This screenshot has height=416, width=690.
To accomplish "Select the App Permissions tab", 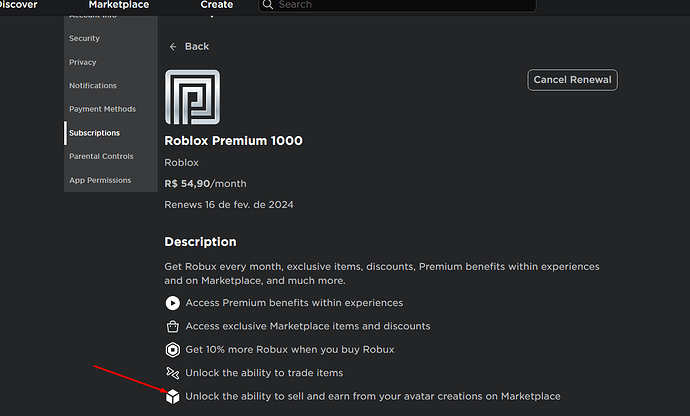I will click(100, 181).
